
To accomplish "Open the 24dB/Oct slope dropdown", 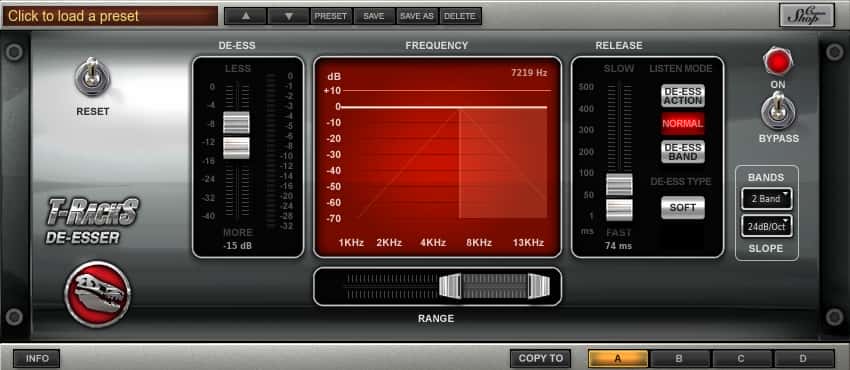I will tap(767, 226).
